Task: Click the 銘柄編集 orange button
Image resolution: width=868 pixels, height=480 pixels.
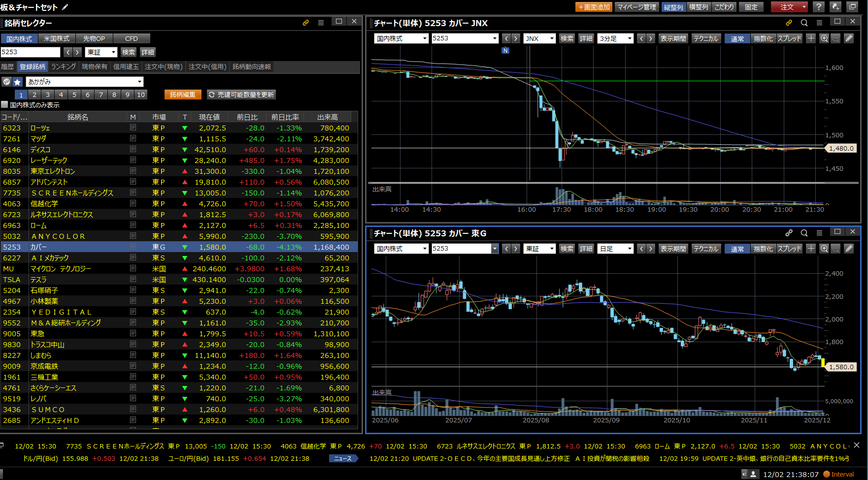Action: [183, 95]
